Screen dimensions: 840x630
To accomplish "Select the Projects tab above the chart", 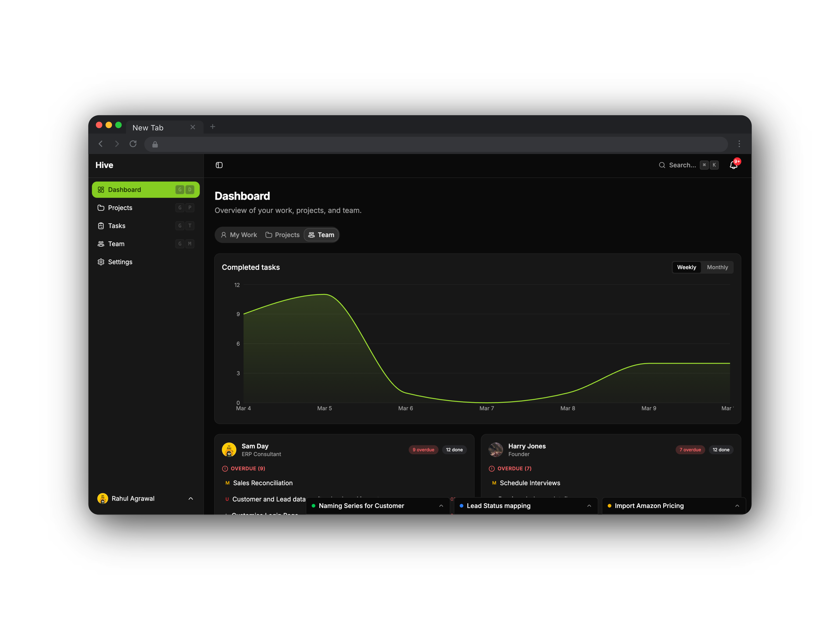I will click(x=283, y=235).
